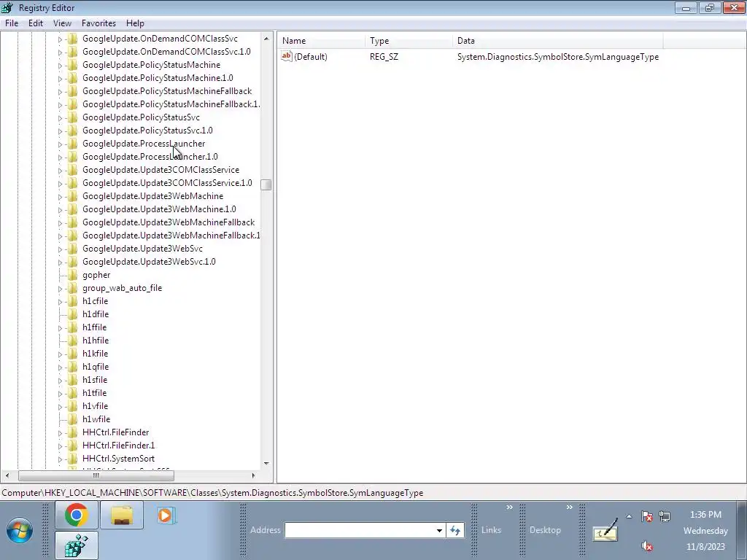Click network status tray icon
Viewport: 747px width, 560px height.
(x=665, y=516)
